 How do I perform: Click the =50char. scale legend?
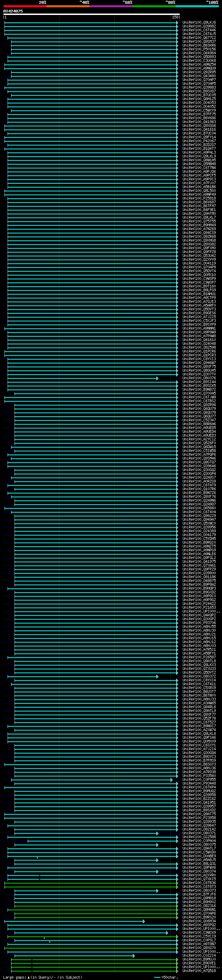click(166, 977)
